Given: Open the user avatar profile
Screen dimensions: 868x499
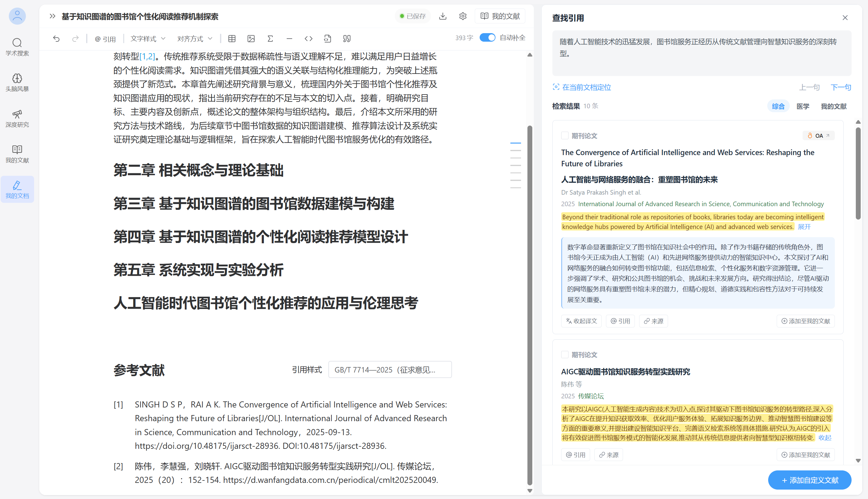Looking at the screenshot, I should (17, 16).
